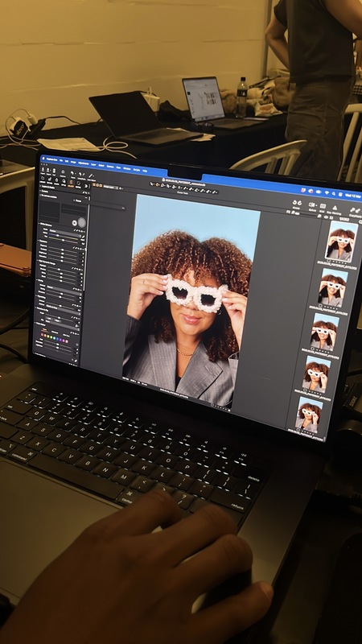This screenshot has width=362, height=644.
Task: Select the orange highlighted cursor tool
Action: (x=157, y=184)
